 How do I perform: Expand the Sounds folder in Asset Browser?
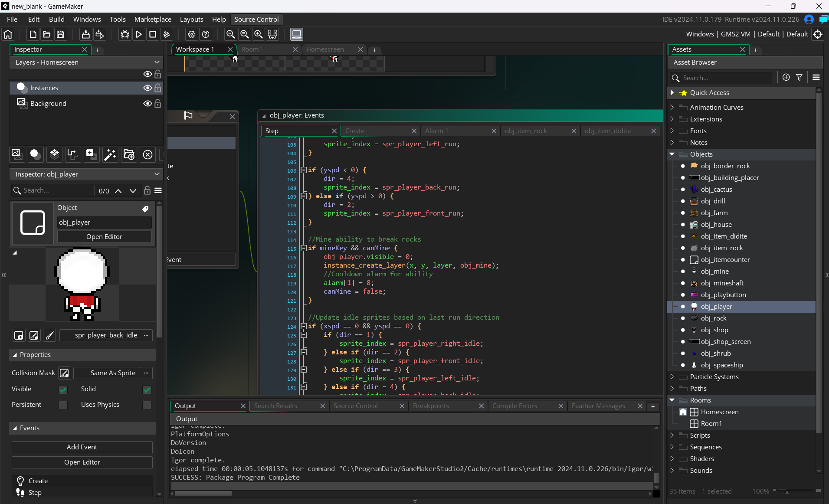click(672, 470)
